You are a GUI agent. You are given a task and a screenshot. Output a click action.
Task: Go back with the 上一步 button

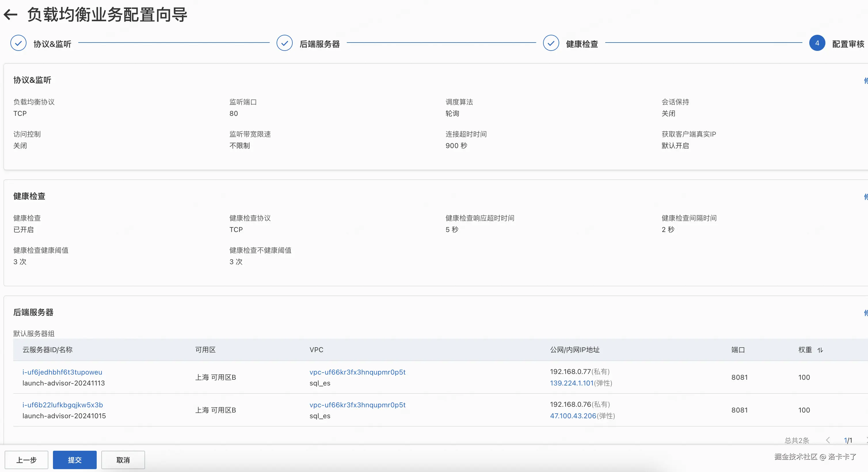(26, 460)
